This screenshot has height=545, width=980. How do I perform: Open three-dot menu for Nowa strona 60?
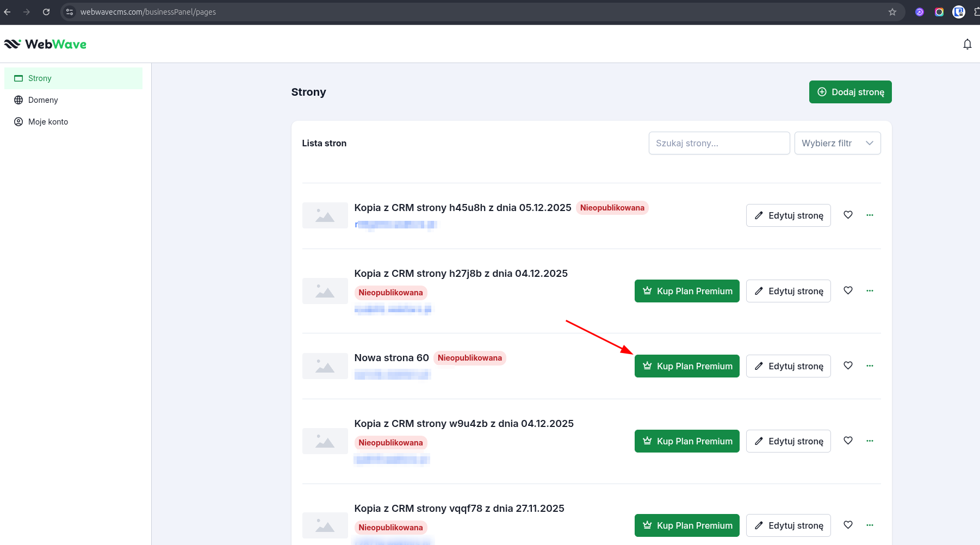870,366
